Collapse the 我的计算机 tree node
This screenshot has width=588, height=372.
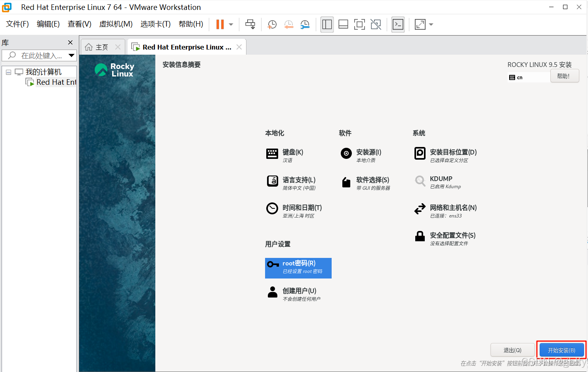(8, 72)
